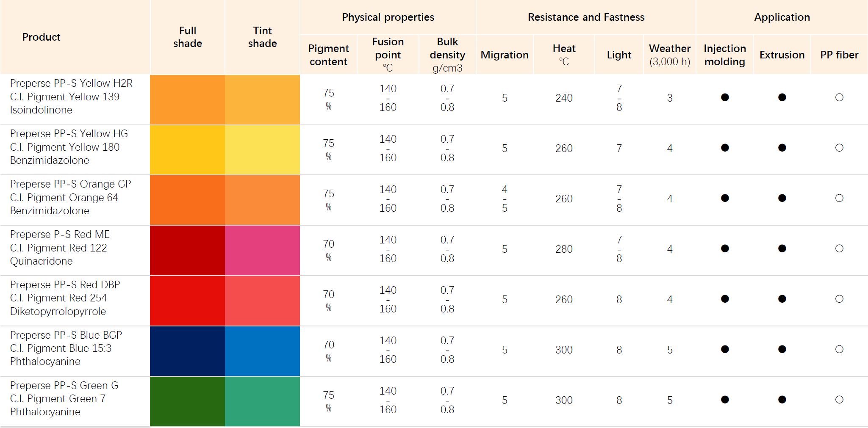Select Preperse PP-S Yellow H2R product name
The height and width of the screenshot is (428, 868).
point(71,83)
